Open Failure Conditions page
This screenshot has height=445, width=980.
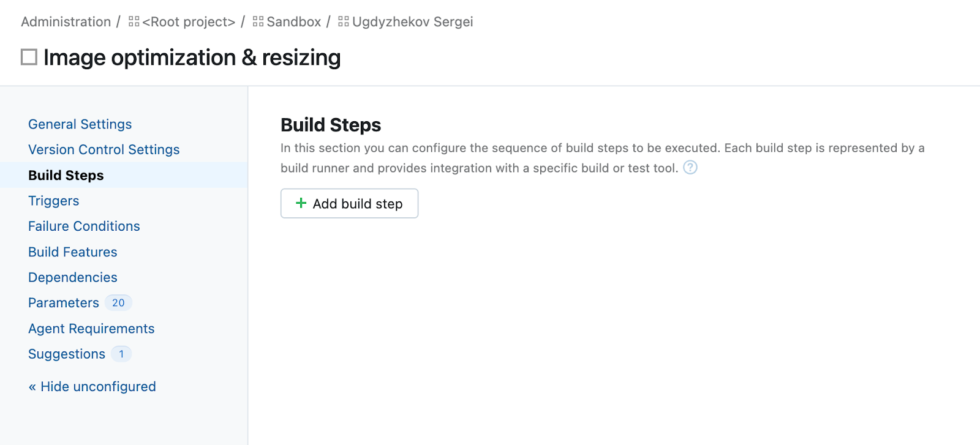click(x=84, y=226)
